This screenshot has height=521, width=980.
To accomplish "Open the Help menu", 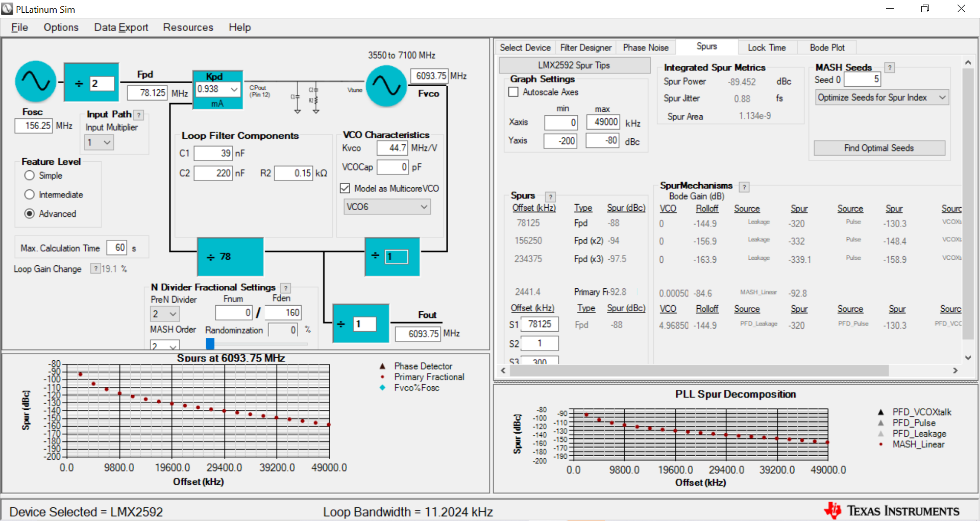I will tap(239, 28).
